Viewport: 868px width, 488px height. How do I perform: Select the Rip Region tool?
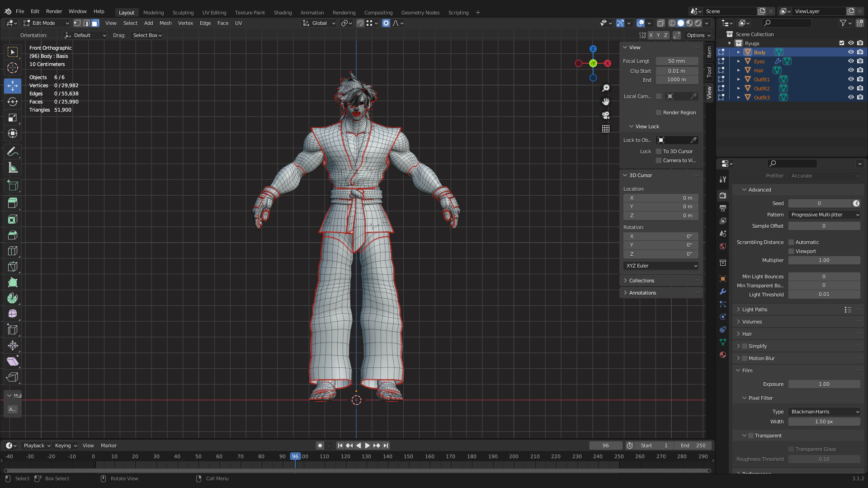[x=13, y=377]
